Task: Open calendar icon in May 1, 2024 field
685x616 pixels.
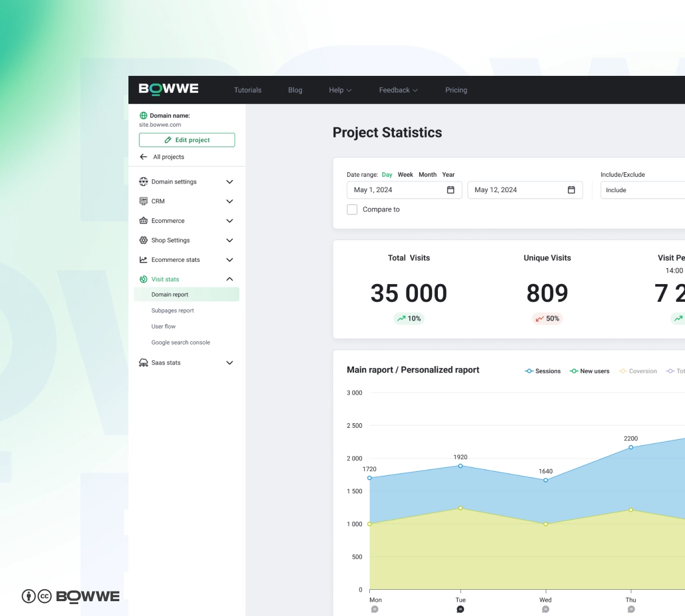Action: click(x=450, y=190)
